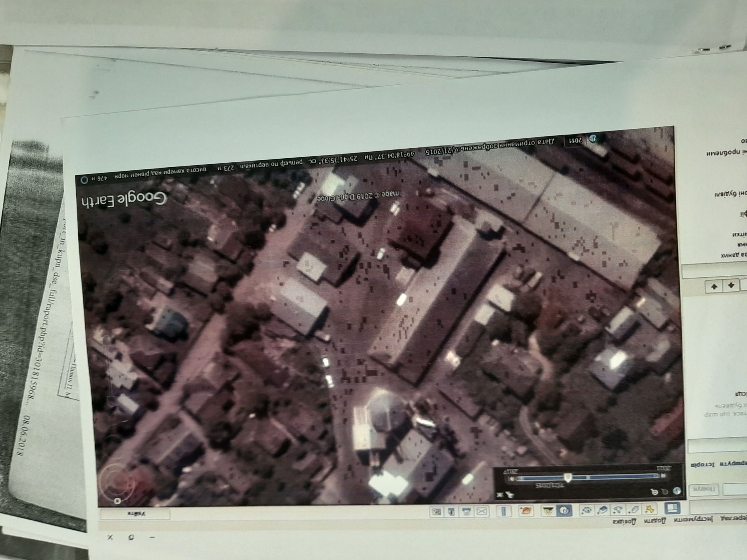Toggle historical imagery clock button

tap(565, 510)
